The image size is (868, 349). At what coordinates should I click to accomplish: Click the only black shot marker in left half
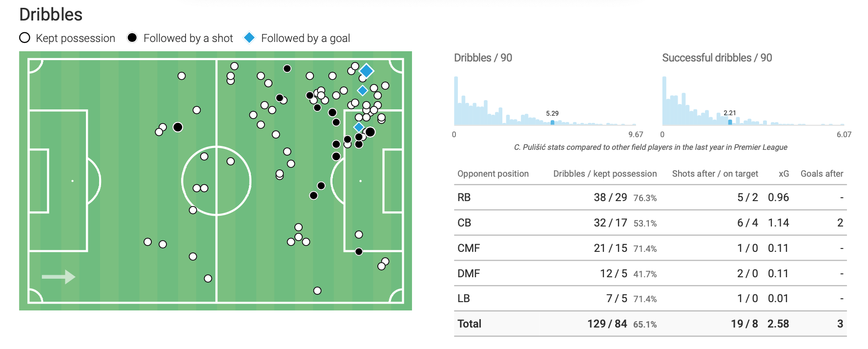(x=178, y=127)
